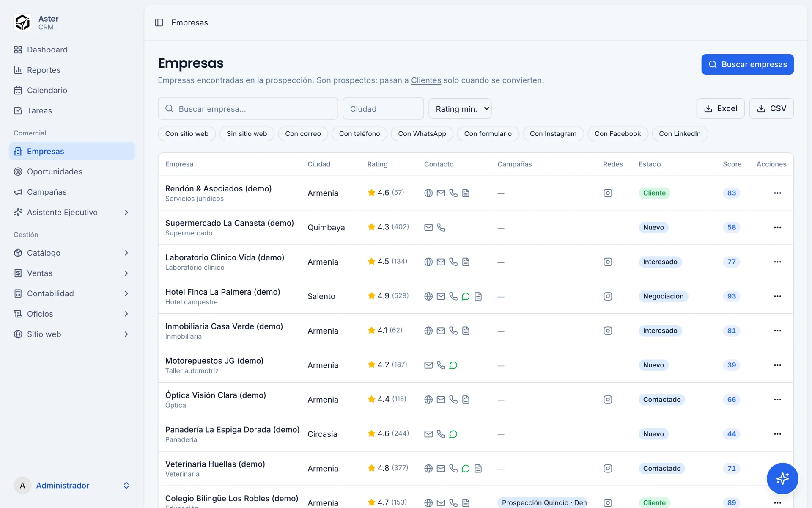The height and width of the screenshot is (508, 812).
Task: Click Instagram icon for Veterinaria Huellas
Action: pyautogui.click(x=608, y=469)
